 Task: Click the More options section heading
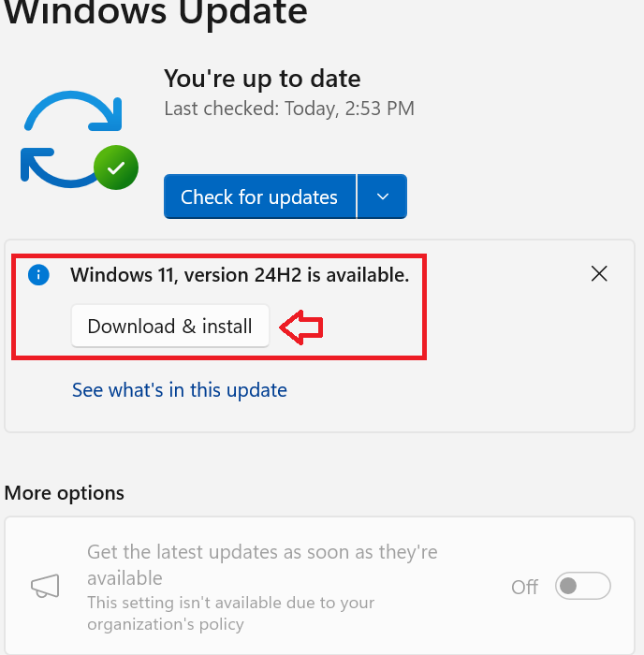click(x=65, y=493)
